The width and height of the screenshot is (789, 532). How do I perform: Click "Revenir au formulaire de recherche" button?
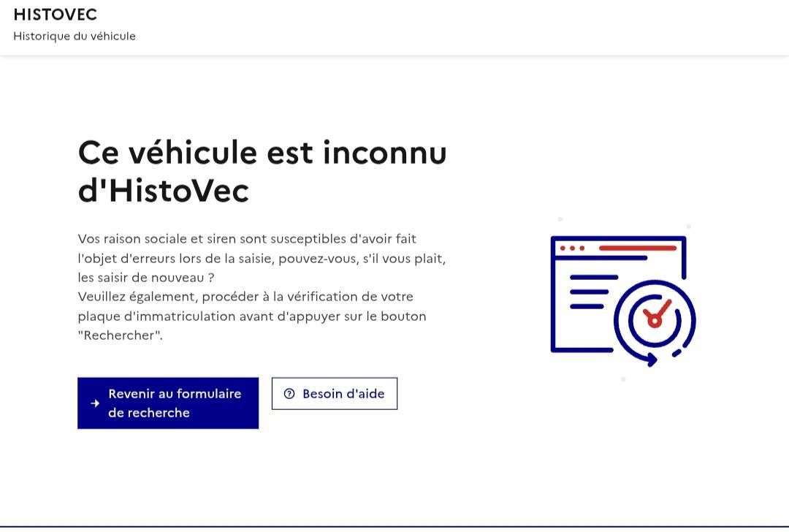pyautogui.click(x=168, y=403)
